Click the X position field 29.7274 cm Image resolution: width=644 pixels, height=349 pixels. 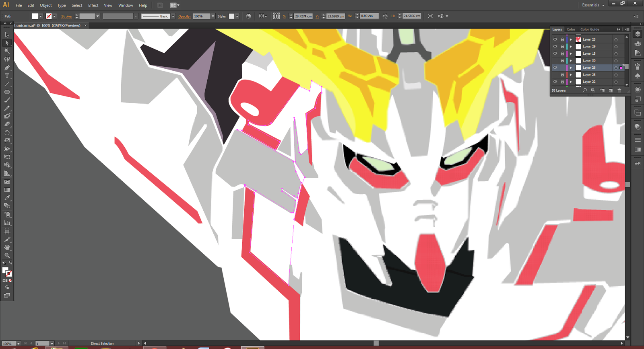pos(303,16)
